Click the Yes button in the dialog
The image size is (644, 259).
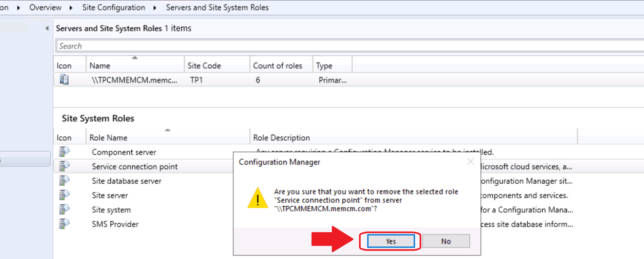click(390, 241)
